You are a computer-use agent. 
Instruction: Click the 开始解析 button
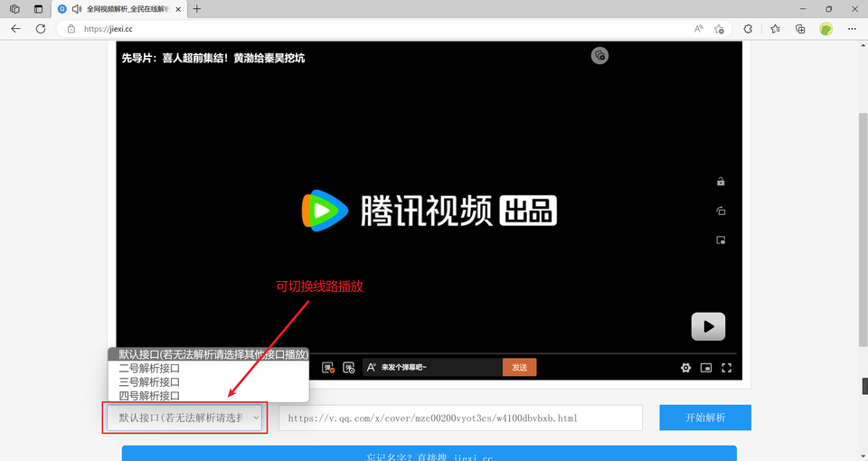(x=705, y=418)
